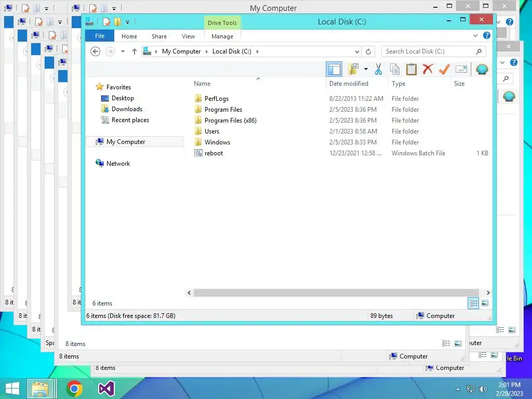Select the Users folder
532x399 pixels.
(212, 131)
